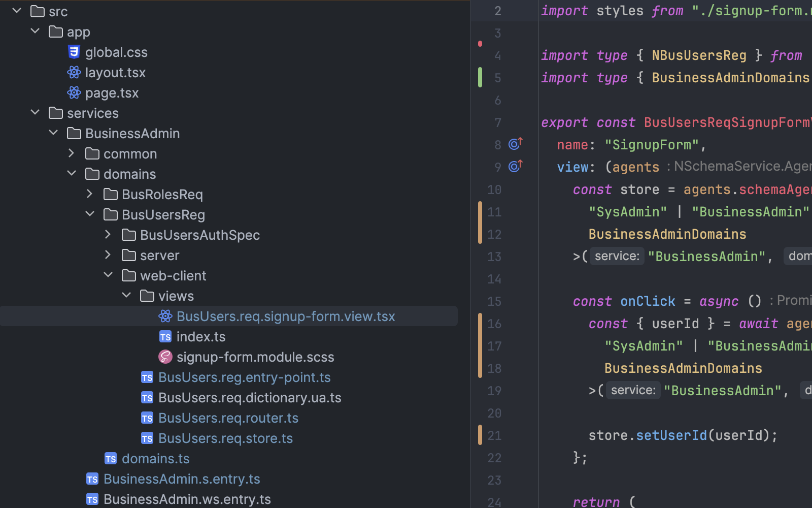812x508 pixels.
Task: Click the TS icon of domains.ts
Action: pos(111,459)
